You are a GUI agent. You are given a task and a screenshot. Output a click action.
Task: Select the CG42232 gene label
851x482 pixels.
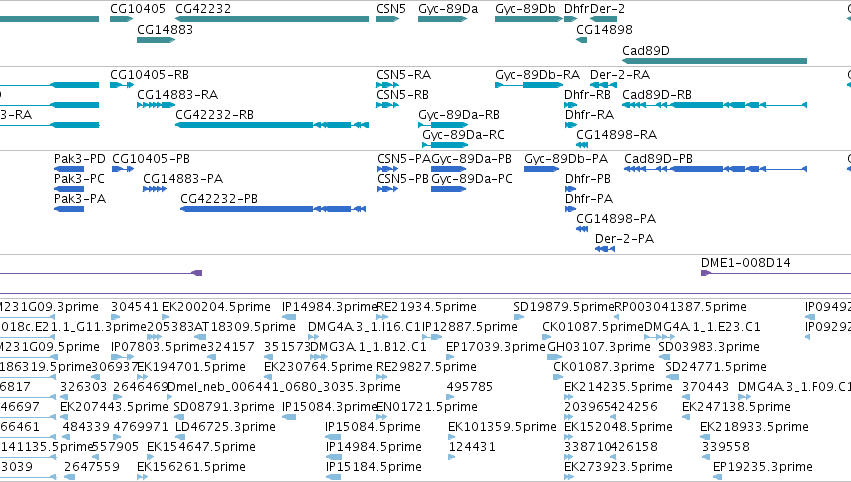(x=203, y=9)
